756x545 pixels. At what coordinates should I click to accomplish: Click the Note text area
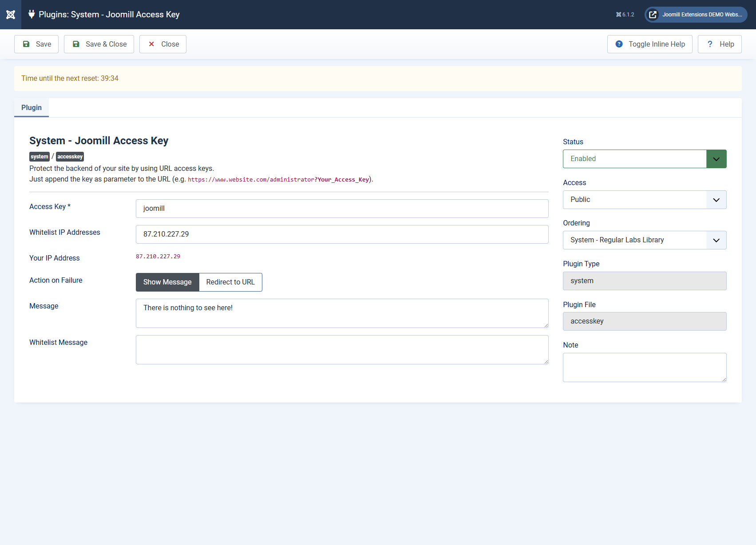[645, 367]
